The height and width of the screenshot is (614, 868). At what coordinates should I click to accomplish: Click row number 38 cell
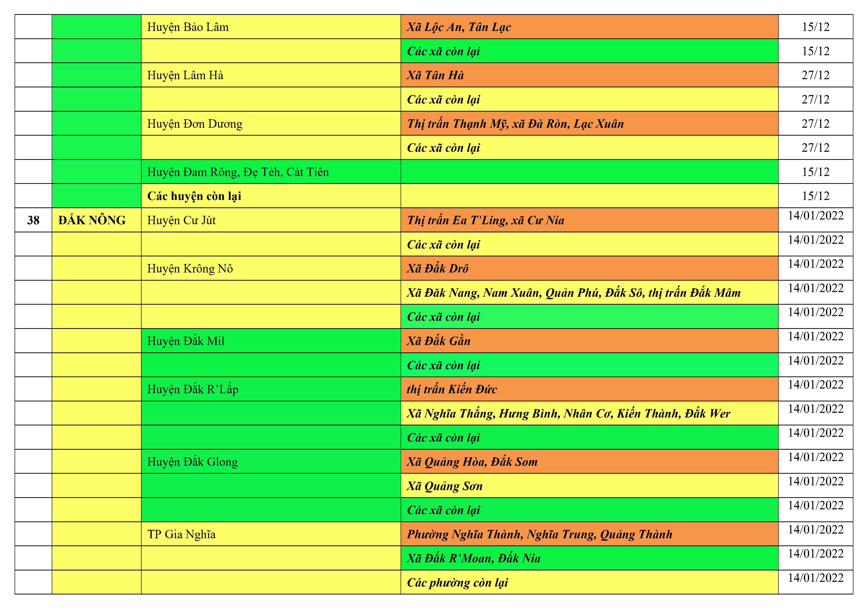(33, 221)
